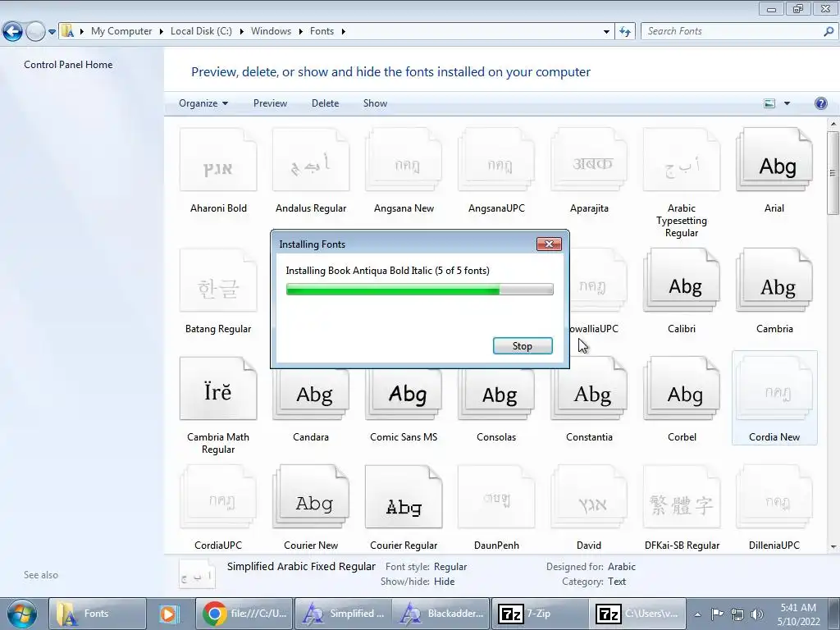Change view using the view icon button
This screenshot has width=840, height=630.
769,103
